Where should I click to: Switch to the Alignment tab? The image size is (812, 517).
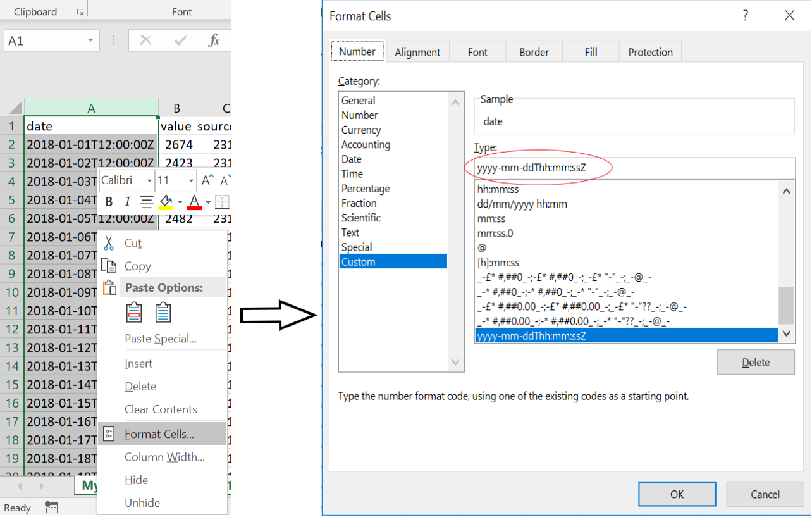click(417, 52)
